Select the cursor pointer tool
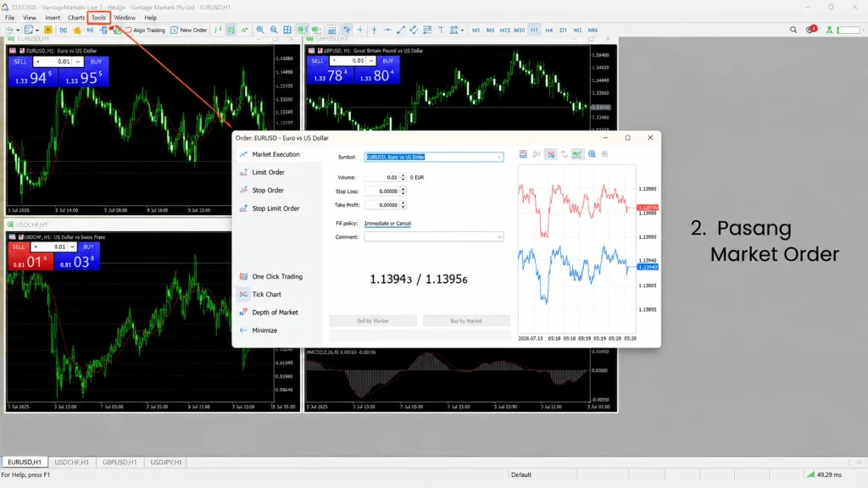868x488 pixels. 347,30
